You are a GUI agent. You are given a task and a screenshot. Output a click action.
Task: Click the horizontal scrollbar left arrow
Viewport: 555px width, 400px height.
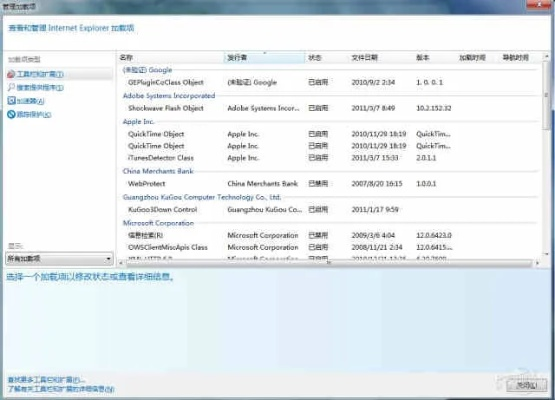[x=121, y=263]
